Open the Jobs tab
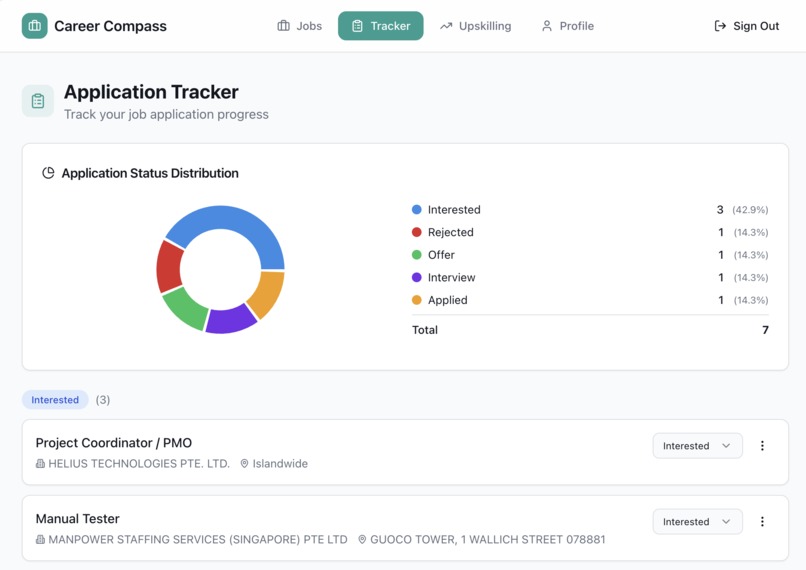Image resolution: width=806 pixels, height=570 pixels. tap(300, 26)
